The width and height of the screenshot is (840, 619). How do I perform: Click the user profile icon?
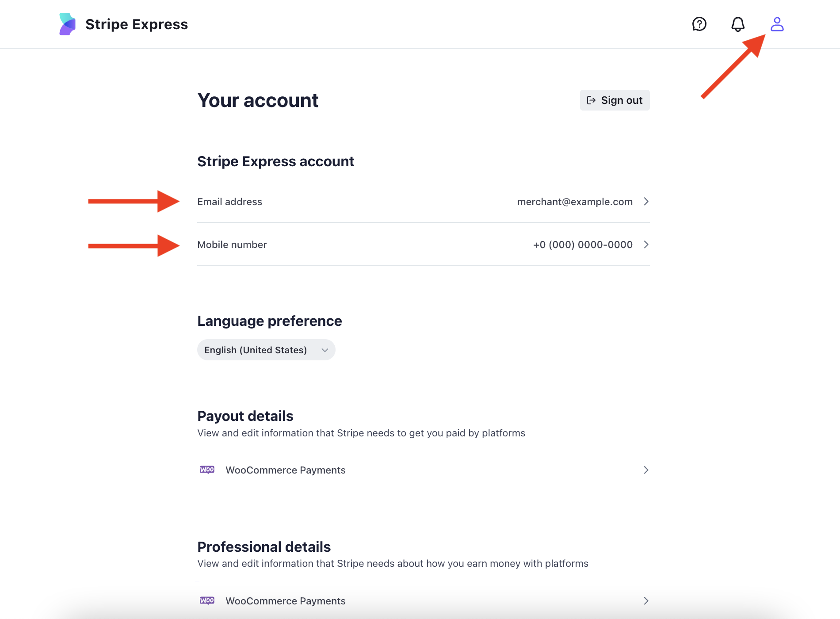pyautogui.click(x=777, y=24)
